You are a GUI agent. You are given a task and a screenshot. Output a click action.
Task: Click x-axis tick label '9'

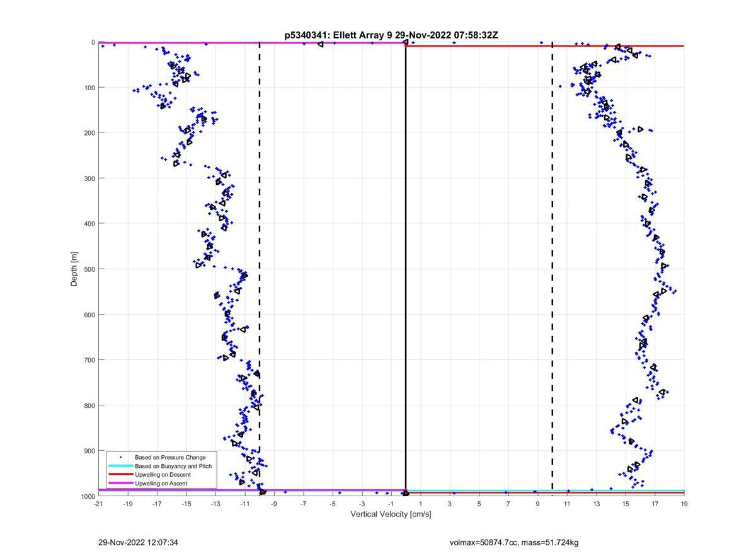[538, 504]
